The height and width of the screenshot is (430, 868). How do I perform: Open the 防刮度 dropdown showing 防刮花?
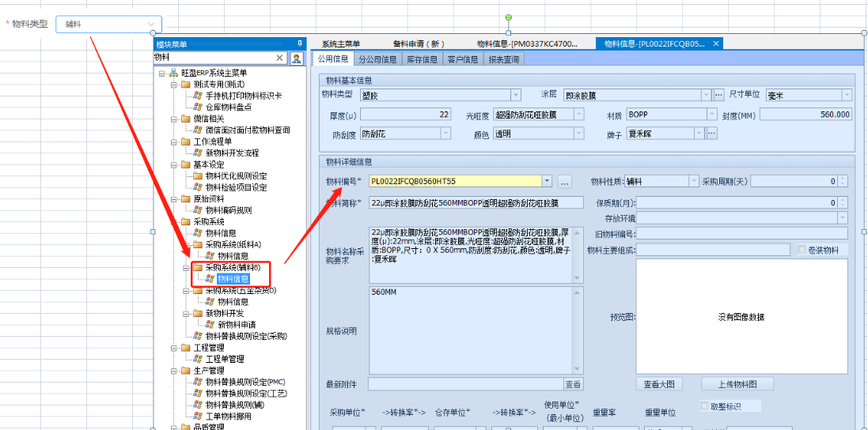point(445,134)
